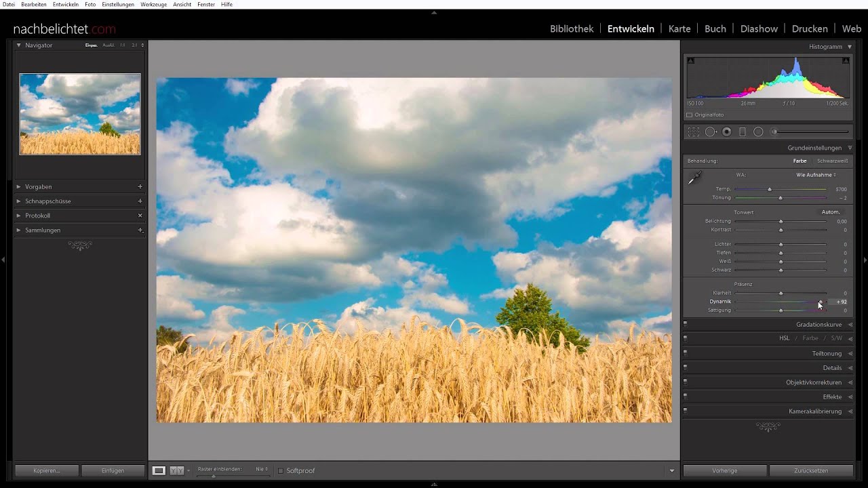The width and height of the screenshot is (868, 488).
Task: Expand the Sammlungen panel
Action: pyautogui.click(x=18, y=230)
